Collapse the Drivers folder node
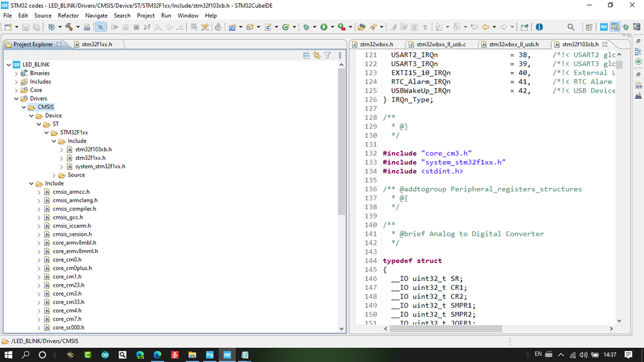The width and height of the screenshot is (644, 362). 16,99
